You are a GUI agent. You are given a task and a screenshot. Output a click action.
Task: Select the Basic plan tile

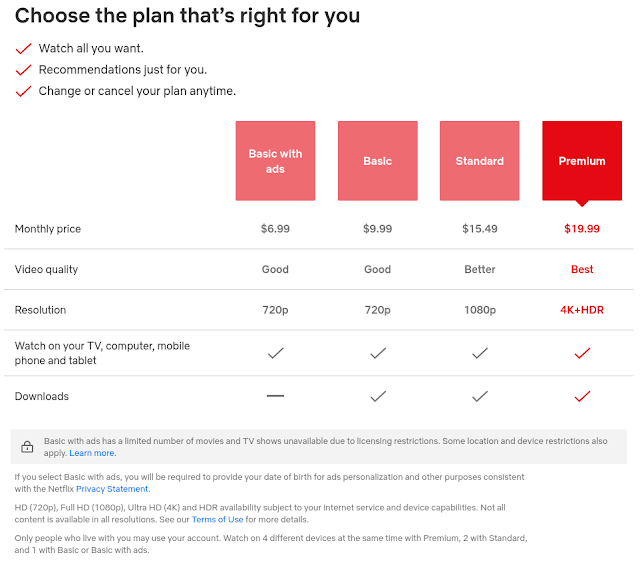tap(378, 160)
